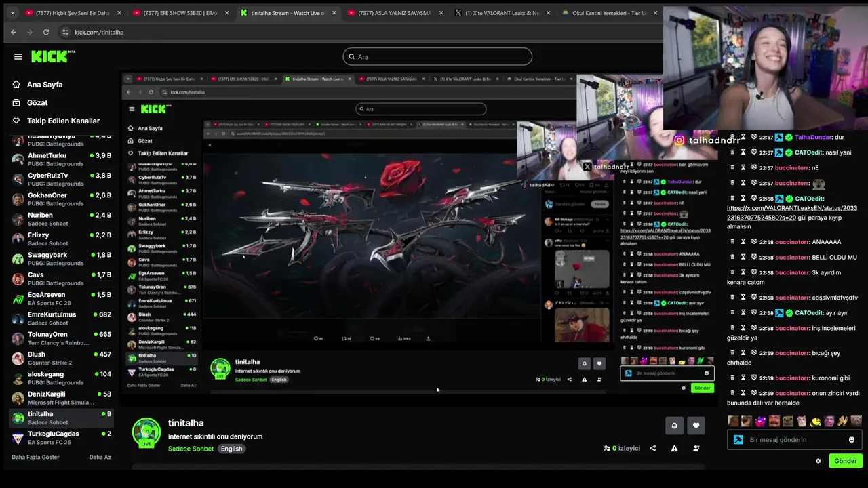This screenshot has height=488, width=868.
Task: Open the emoji picker in chat input
Action: (852, 440)
